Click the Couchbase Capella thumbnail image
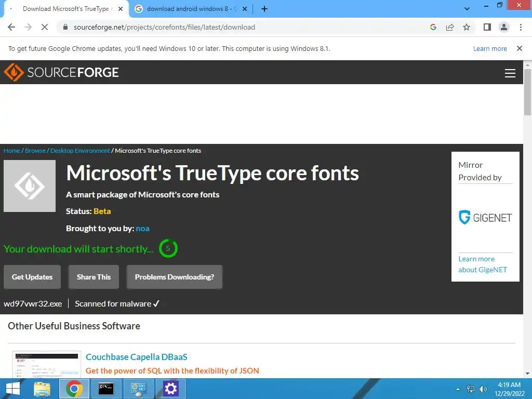532x399 pixels. coord(46,365)
